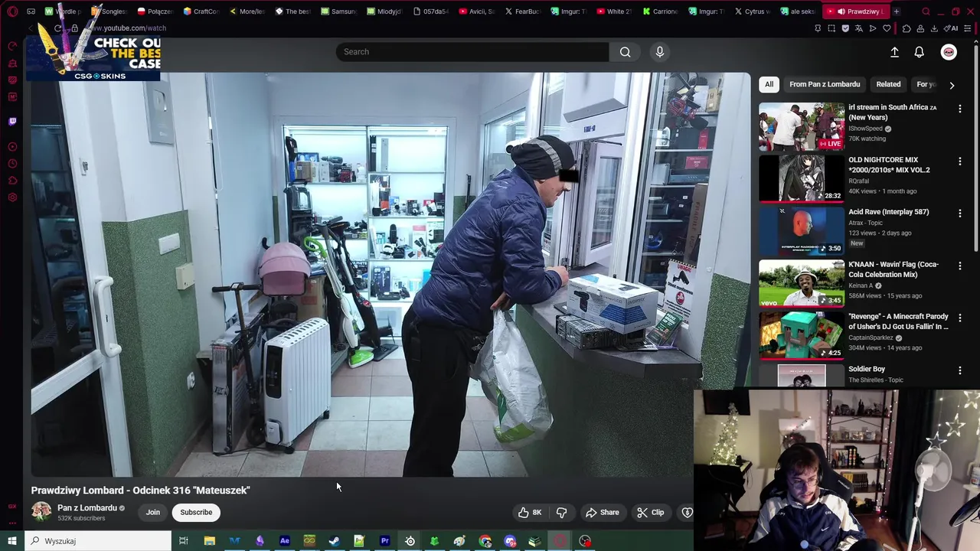This screenshot has width=980, height=551.
Task: Open Discord from taskbar
Action: click(511, 541)
